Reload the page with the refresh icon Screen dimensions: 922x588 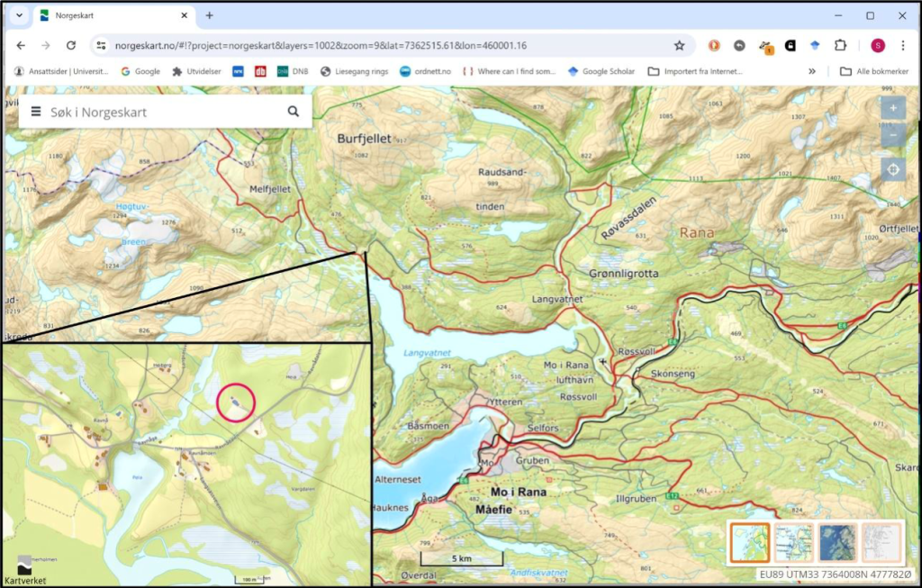tap(71, 45)
